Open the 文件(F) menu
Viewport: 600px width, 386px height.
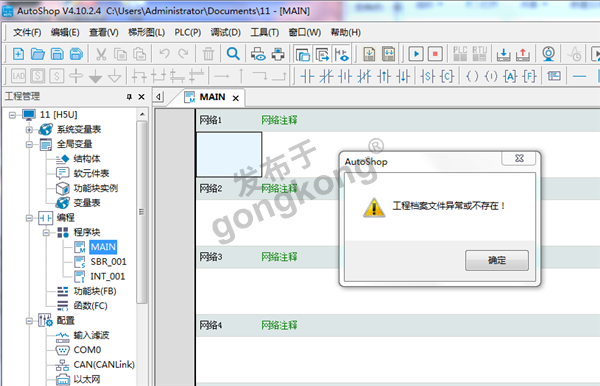point(27,33)
